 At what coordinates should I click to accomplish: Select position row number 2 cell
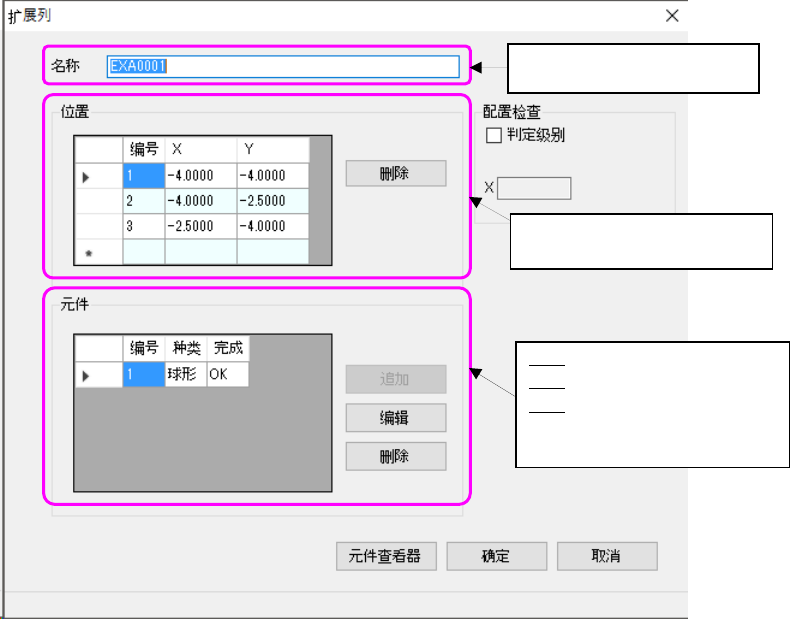[144, 201]
